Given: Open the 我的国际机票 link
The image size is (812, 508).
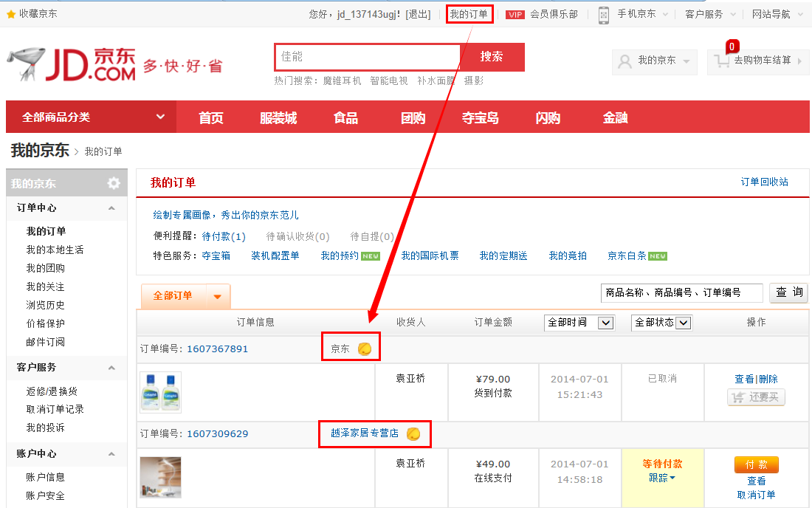Looking at the screenshot, I should click(430, 255).
